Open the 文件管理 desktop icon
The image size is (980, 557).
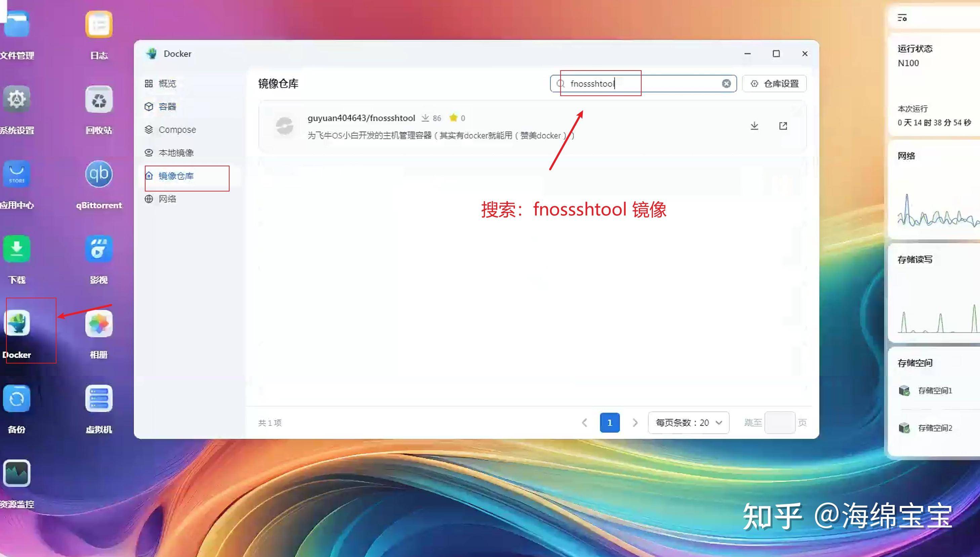pos(16,24)
